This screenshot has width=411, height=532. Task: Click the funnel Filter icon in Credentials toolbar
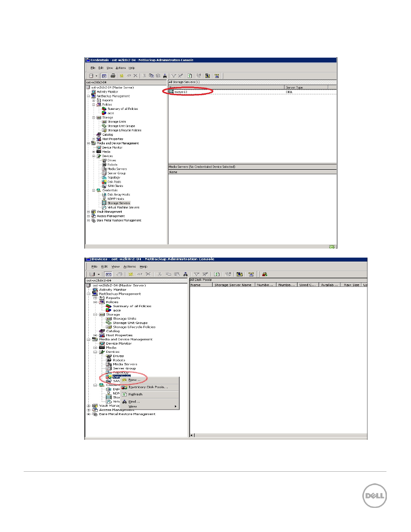(x=174, y=76)
